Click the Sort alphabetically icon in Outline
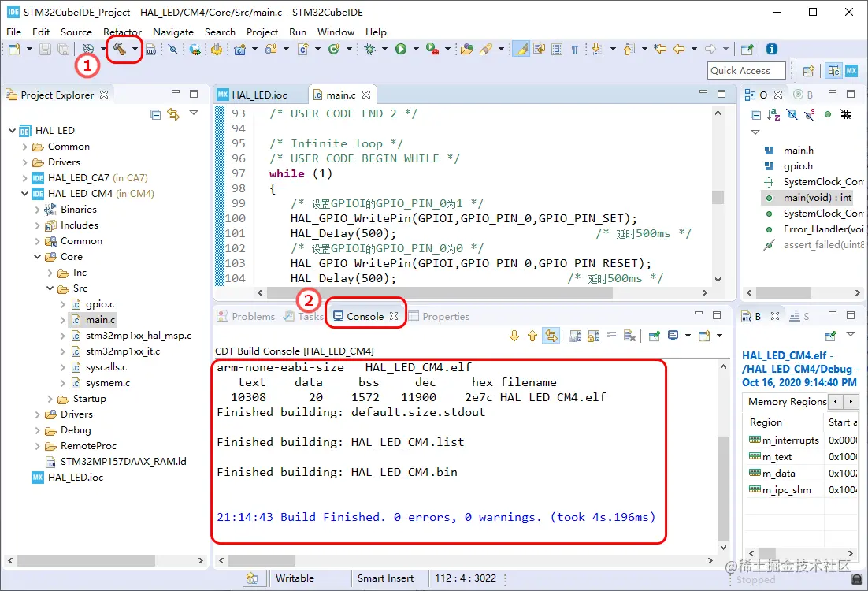The image size is (868, 591). click(x=773, y=115)
